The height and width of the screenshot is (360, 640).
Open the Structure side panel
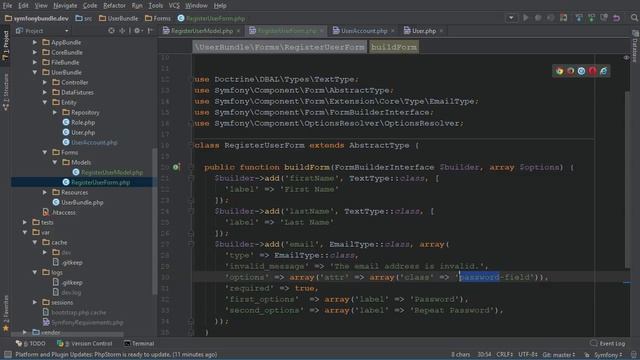pyautogui.click(x=6, y=92)
